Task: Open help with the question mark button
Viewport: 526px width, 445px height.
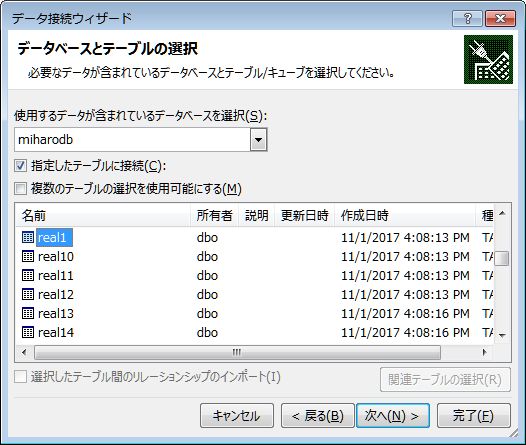Action: 467,18
